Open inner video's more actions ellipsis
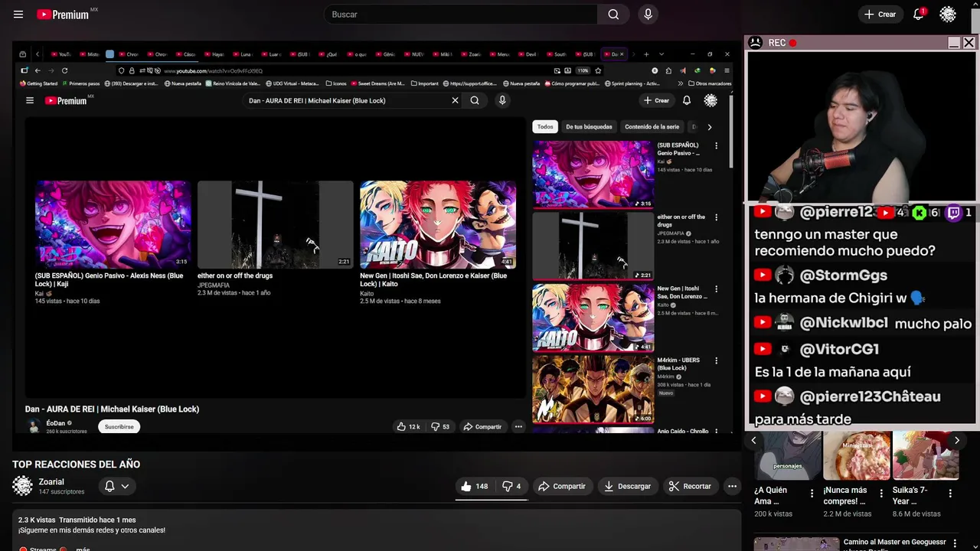The height and width of the screenshot is (551, 980). coord(518,426)
